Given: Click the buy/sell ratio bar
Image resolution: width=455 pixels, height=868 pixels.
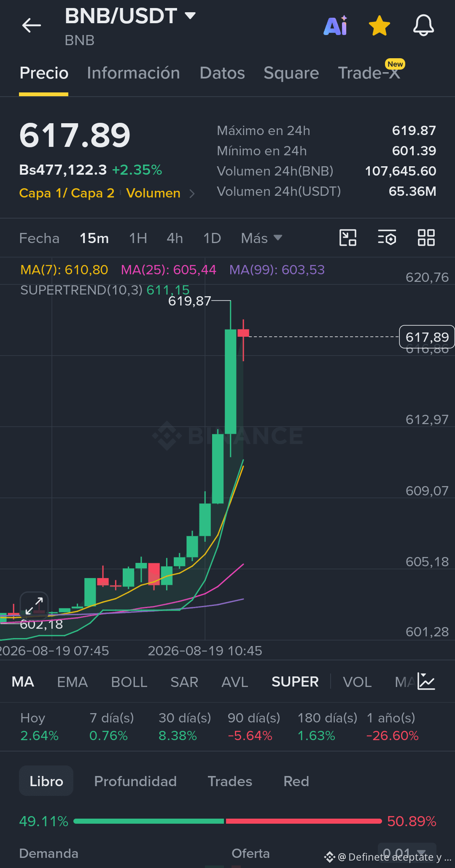Looking at the screenshot, I should (x=228, y=821).
